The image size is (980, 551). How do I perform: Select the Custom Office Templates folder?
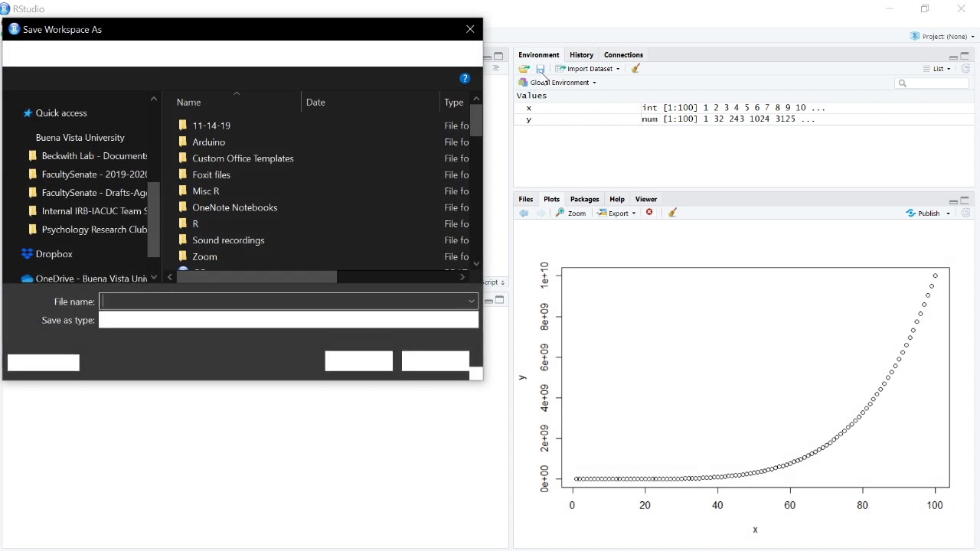point(243,158)
